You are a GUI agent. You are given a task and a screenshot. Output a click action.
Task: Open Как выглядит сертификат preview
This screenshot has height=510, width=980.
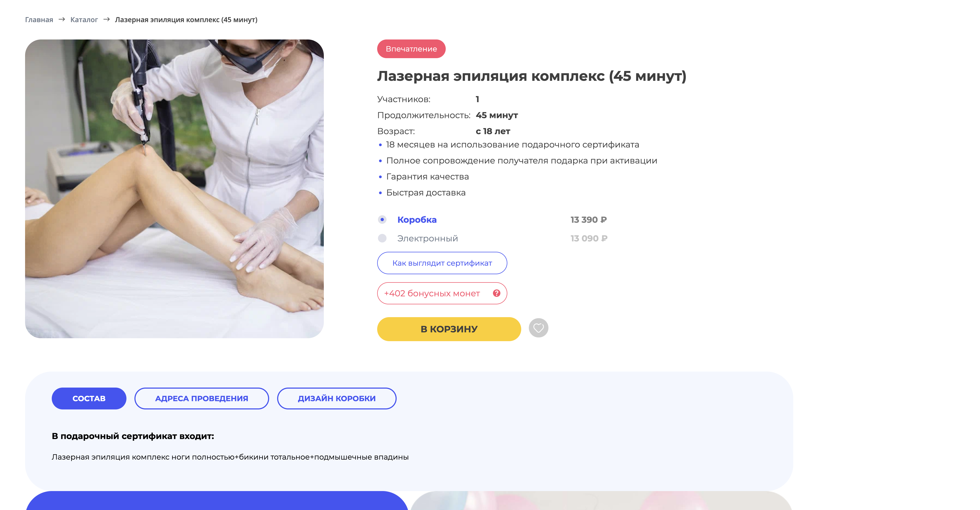(x=442, y=263)
